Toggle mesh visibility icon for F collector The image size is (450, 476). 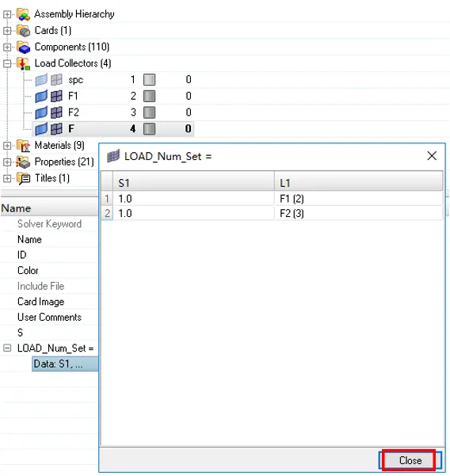click(56, 129)
